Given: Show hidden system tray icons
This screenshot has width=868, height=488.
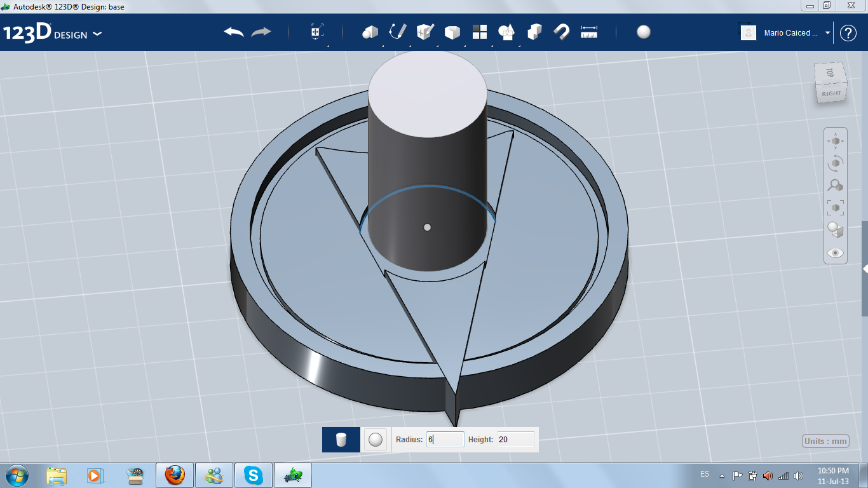Looking at the screenshot, I should pyautogui.click(x=722, y=475).
